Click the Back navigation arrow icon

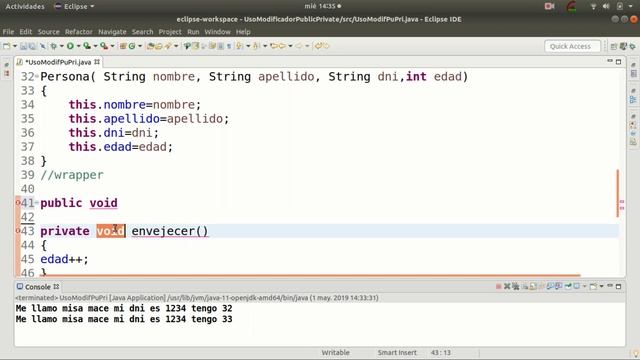pos(282,46)
